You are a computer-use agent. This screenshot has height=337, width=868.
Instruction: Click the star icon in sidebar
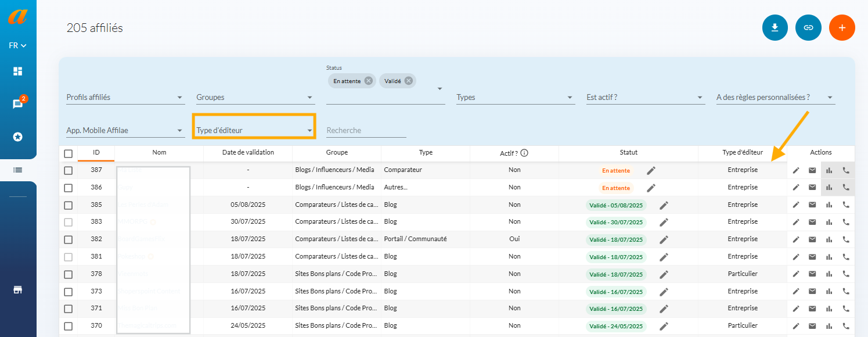click(18, 137)
